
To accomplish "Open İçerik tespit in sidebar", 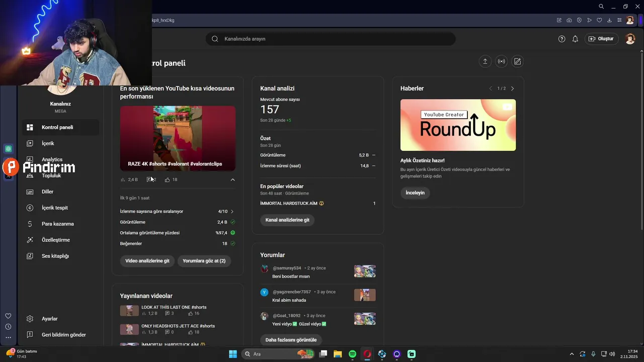I will click(x=61, y=208).
